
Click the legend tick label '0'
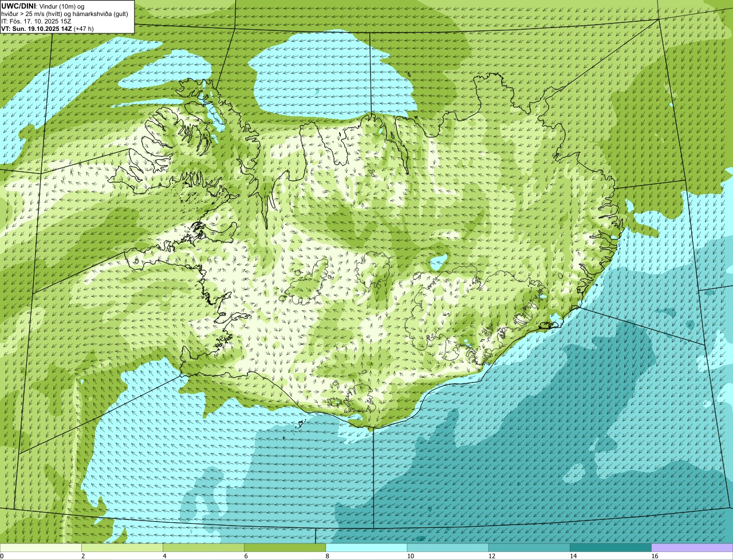[2, 556]
